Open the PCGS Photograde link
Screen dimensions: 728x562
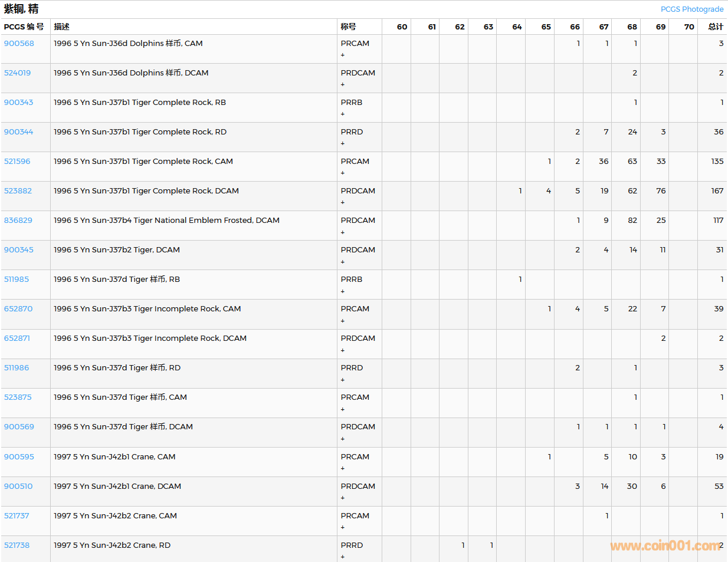pos(691,9)
